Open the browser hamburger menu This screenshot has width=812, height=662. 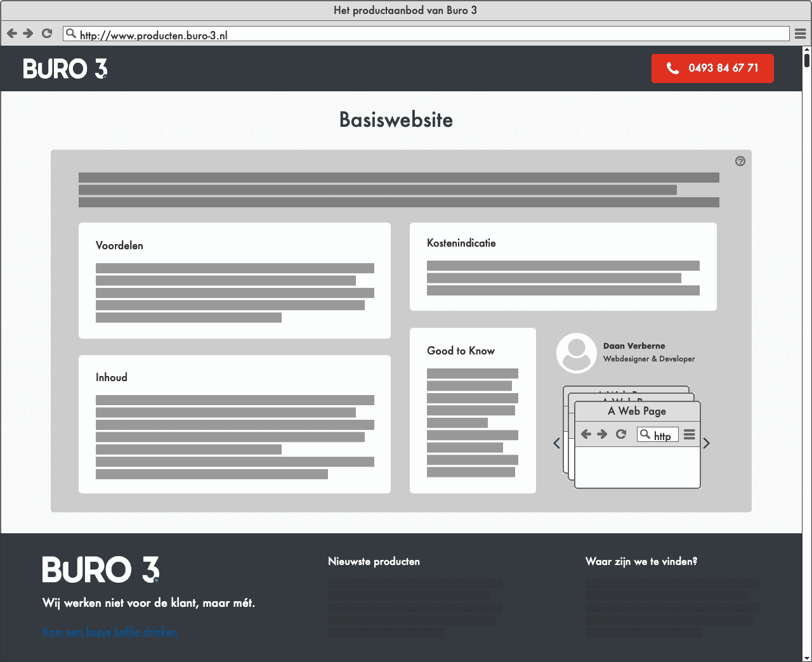(x=800, y=34)
